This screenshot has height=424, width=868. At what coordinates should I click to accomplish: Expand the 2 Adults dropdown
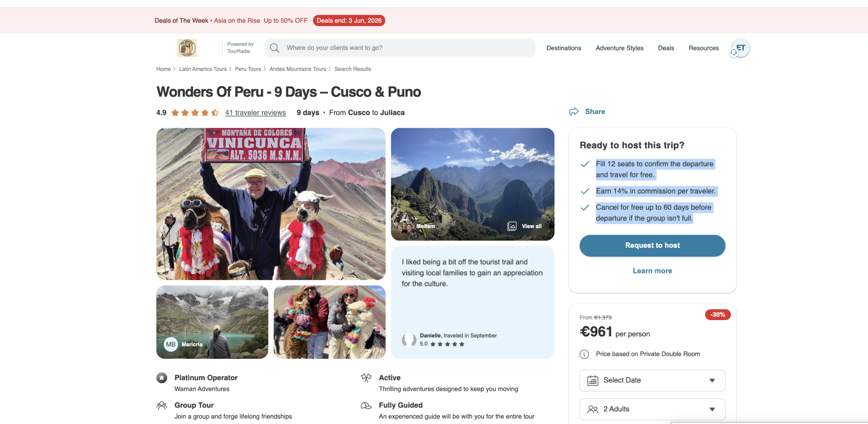pos(652,409)
